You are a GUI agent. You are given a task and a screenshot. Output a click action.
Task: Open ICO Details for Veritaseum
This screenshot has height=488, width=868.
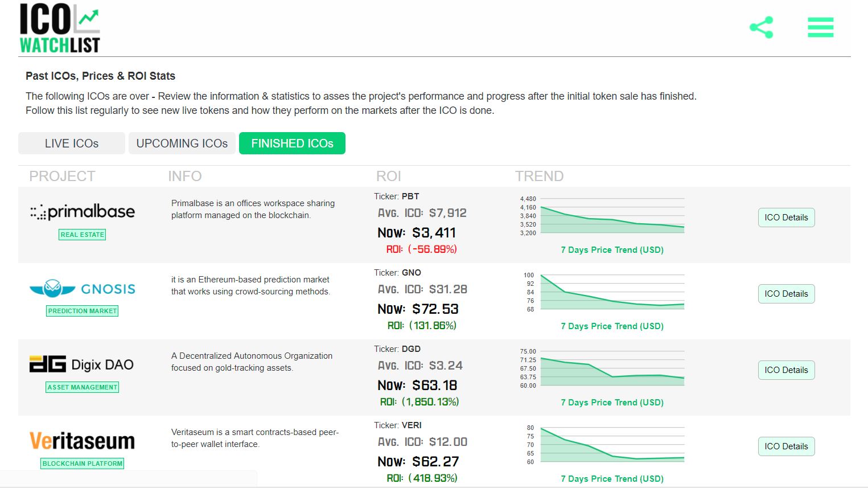[786, 446]
